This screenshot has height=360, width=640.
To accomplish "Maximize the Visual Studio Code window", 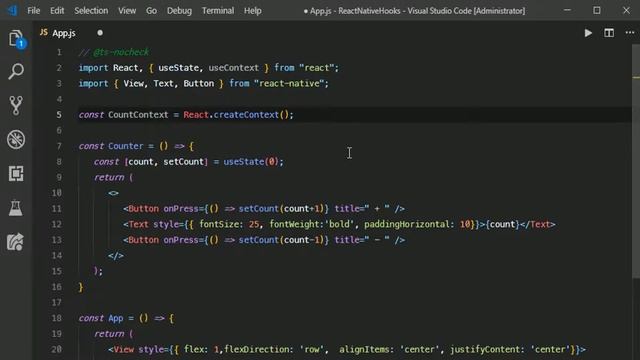I will tap(597, 10).
